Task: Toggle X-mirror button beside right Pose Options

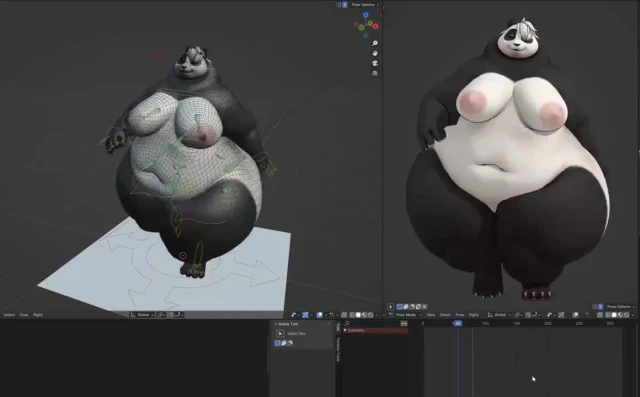Action: point(600,306)
